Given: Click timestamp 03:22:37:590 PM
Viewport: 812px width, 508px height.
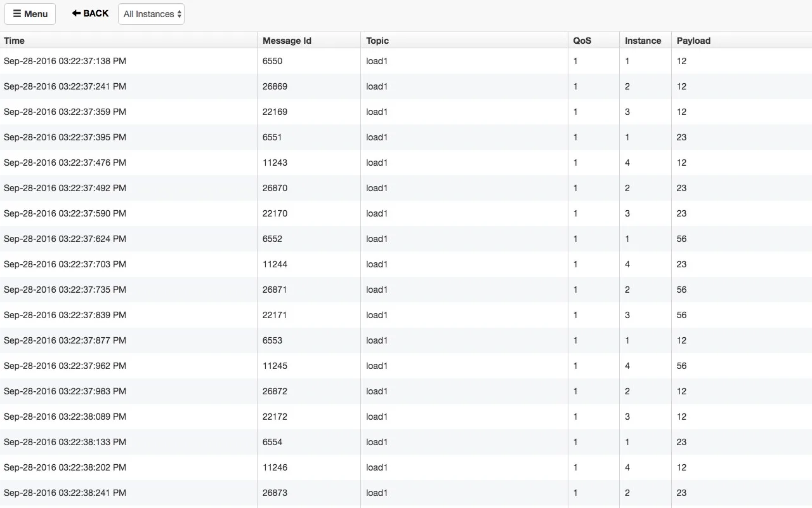Looking at the screenshot, I should (x=65, y=213).
